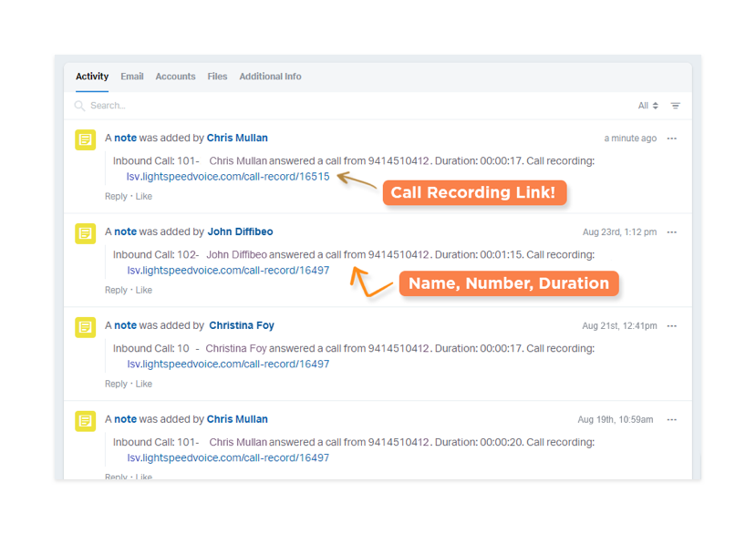Open the Activity tab
756x534 pixels.
pyautogui.click(x=92, y=77)
